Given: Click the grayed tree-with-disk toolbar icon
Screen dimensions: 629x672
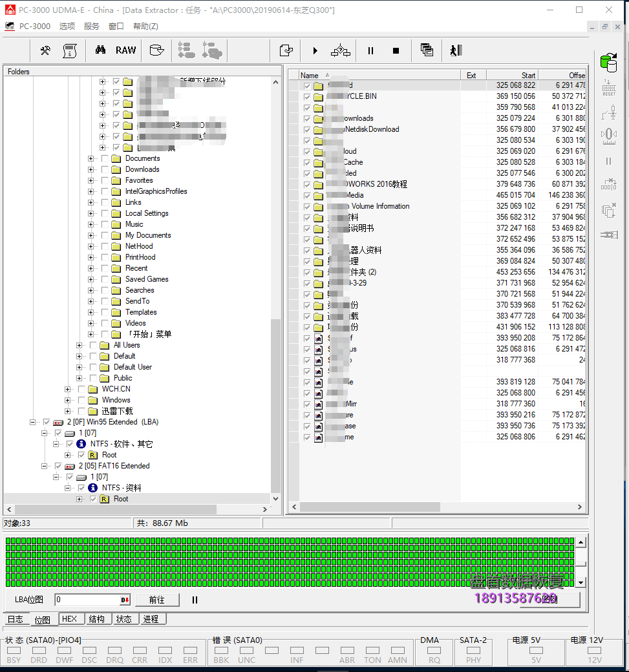Looking at the screenshot, I should [212, 50].
